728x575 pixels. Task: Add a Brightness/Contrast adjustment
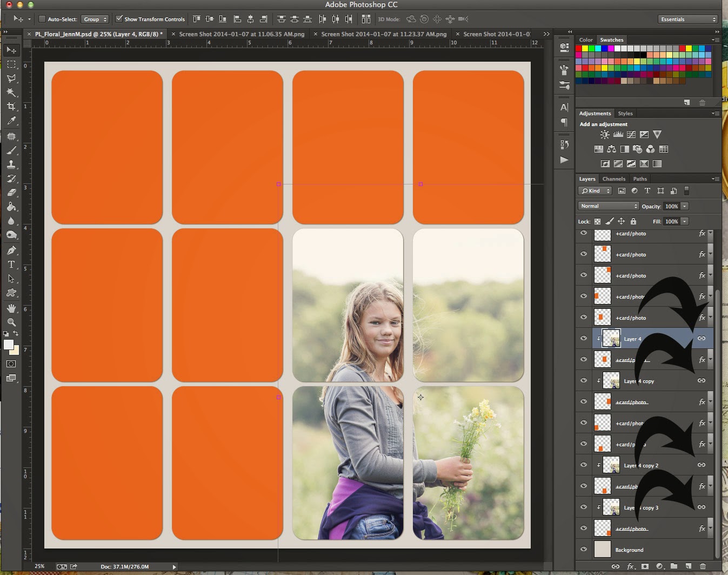[604, 135]
